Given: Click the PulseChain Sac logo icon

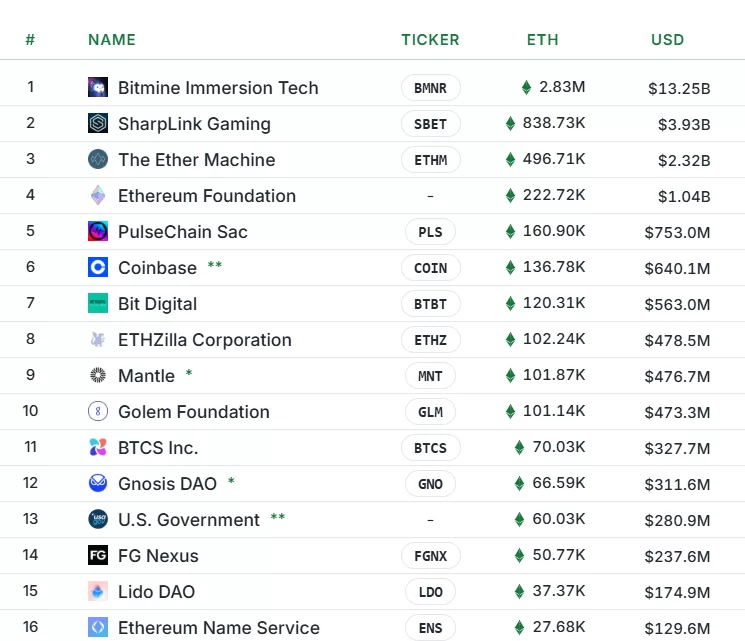Looking at the screenshot, I should point(98,232).
